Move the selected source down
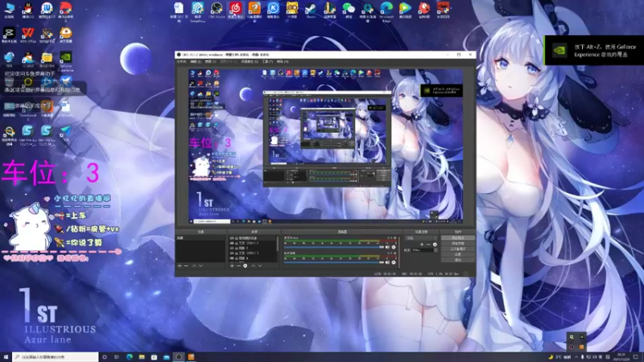 259,265
